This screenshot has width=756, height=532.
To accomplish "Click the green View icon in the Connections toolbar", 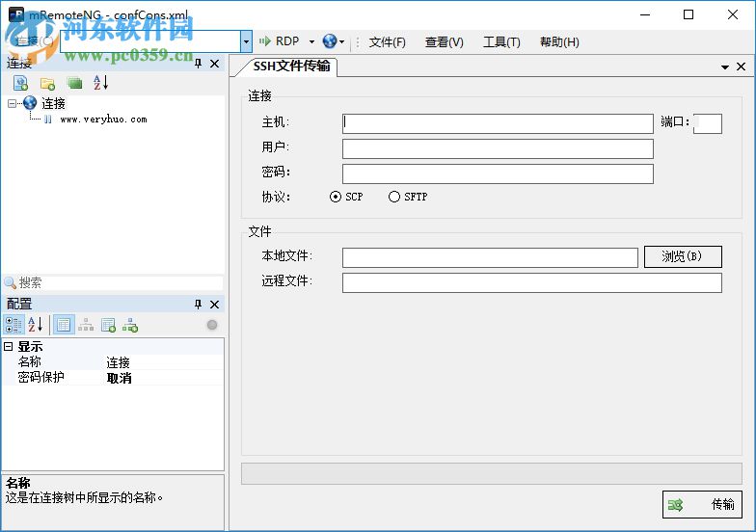I will [x=75, y=83].
